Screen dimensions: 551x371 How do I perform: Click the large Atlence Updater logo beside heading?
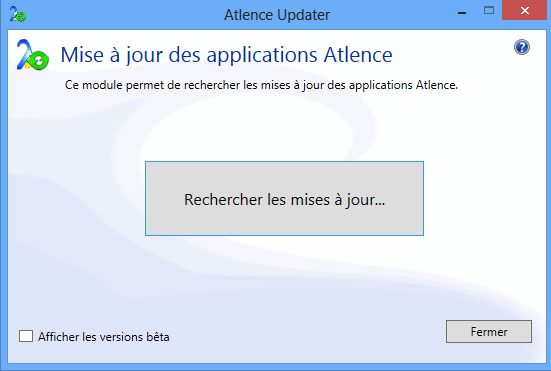pos(33,55)
